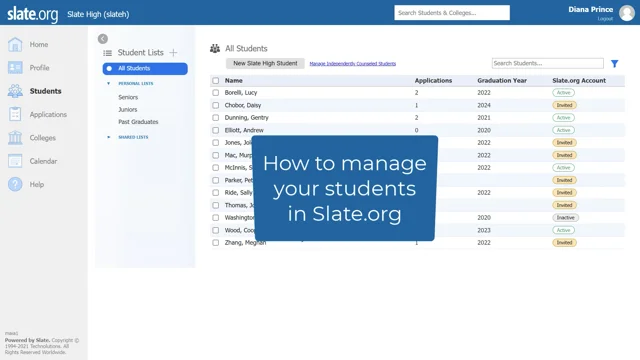Click the Inactive account badge
Screen dimensions: 640x360
[565, 218]
